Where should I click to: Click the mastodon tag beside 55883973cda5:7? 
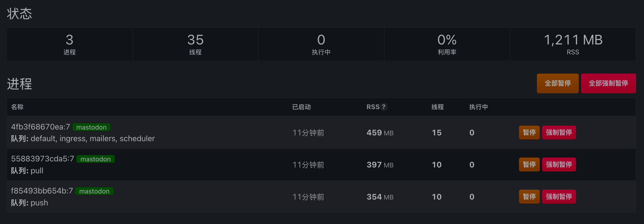pos(95,159)
